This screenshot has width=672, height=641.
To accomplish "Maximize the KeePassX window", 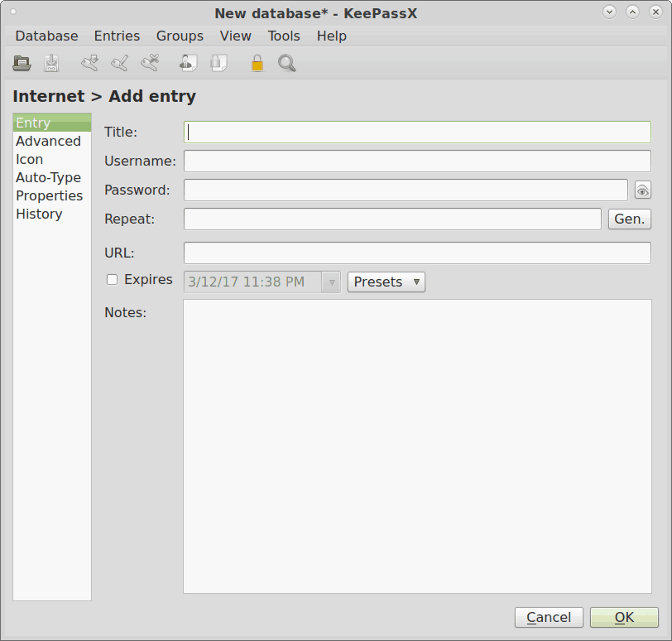I will (x=632, y=12).
